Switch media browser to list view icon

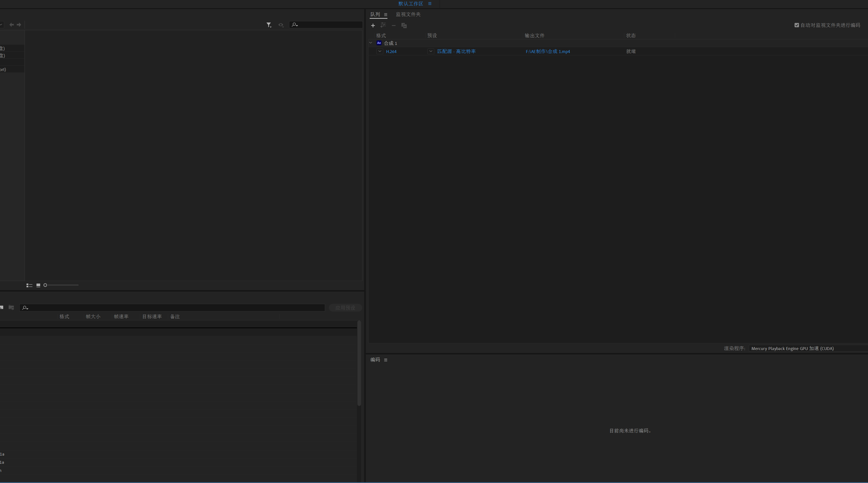tap(29, 285)
